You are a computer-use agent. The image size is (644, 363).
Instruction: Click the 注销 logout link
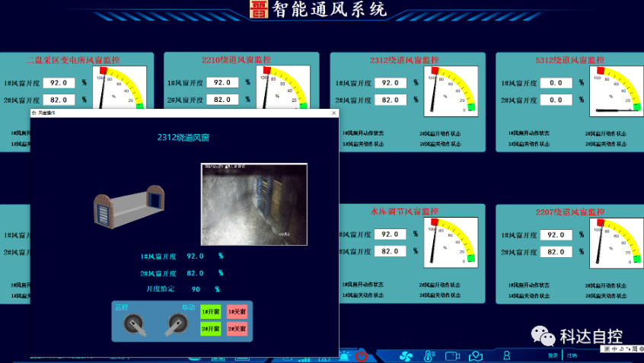click(572, 355)
